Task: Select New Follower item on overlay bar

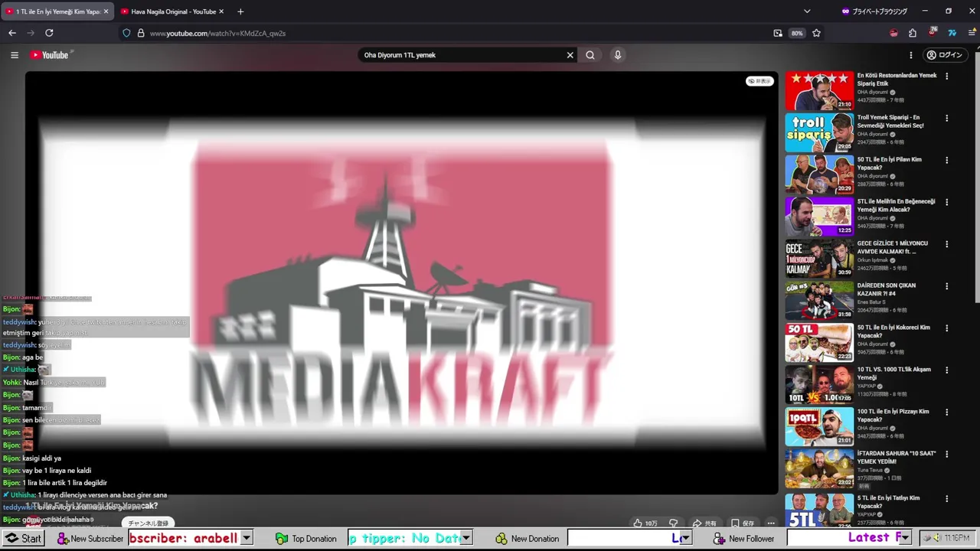Action: point(744,538)
